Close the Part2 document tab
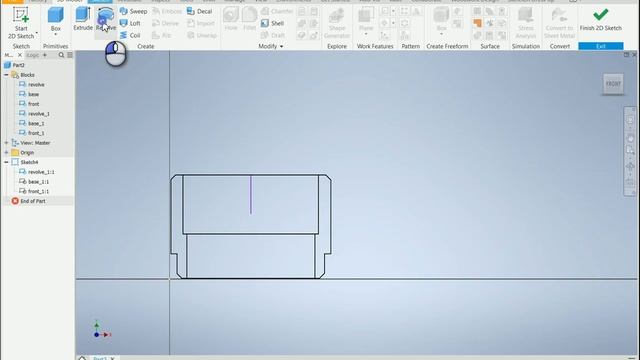Image resolution: width=640 pixels, height=360 pixels. click(113, 358)
